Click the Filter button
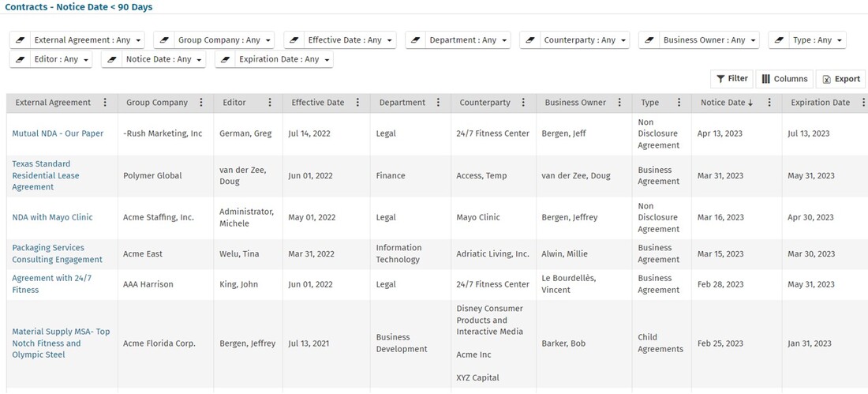The width and height of the screenshot is (868, 394). click(x=731, y=79)
